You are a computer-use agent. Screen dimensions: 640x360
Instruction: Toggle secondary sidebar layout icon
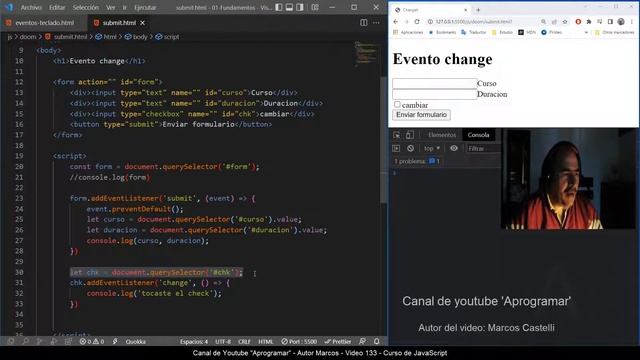[300, 7]
